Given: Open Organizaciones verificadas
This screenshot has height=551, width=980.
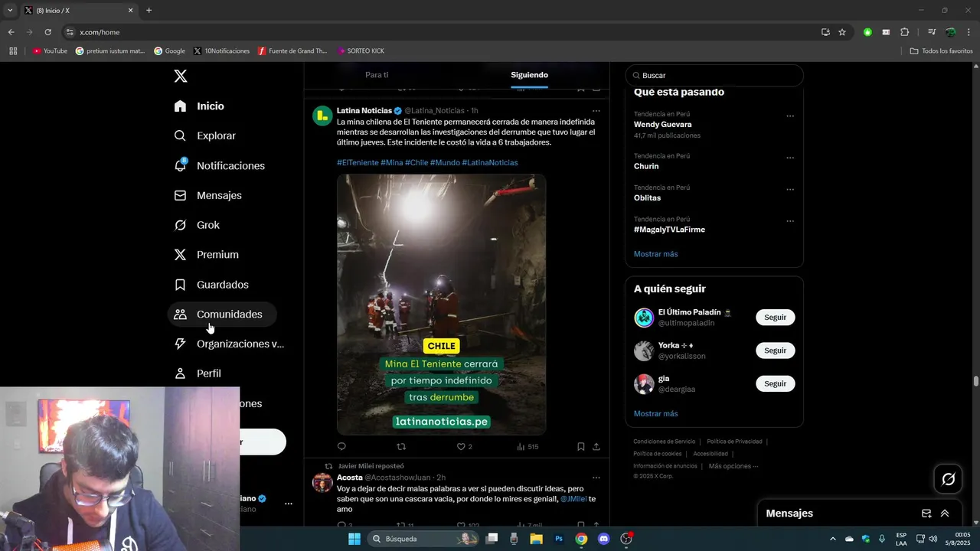Looking at the screenshot, I should pos(230,344).
